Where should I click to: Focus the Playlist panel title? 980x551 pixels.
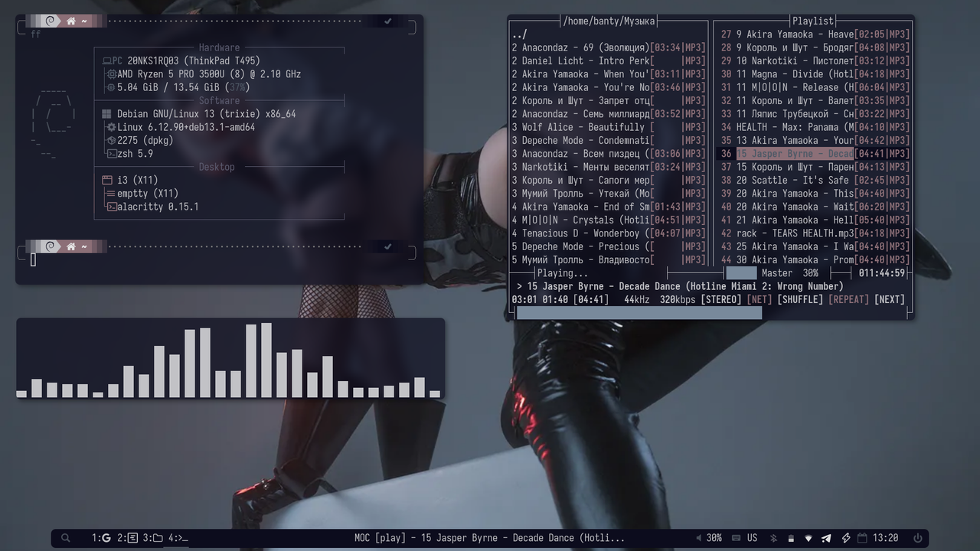click(x=812, y=21)
